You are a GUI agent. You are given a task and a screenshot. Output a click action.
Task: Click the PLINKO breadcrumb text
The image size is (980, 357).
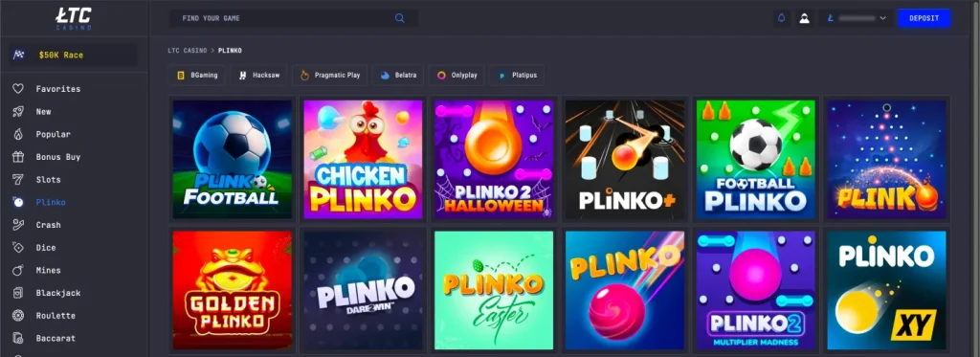click(230, 50)
